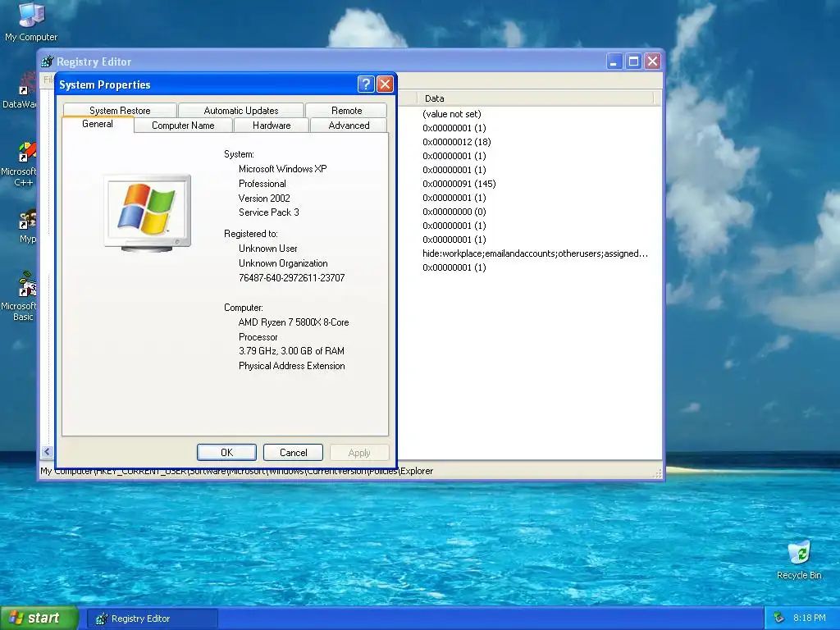The image size is (840, 630).
Task: Click the 'Unknown Organization' text
Action: click(x=283, y=263)
